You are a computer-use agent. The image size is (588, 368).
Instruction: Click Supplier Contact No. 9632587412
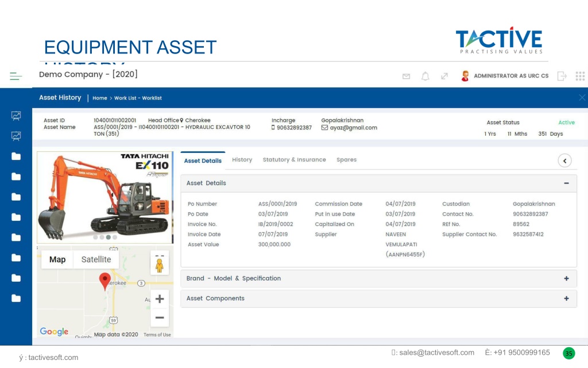coord(528,235)
